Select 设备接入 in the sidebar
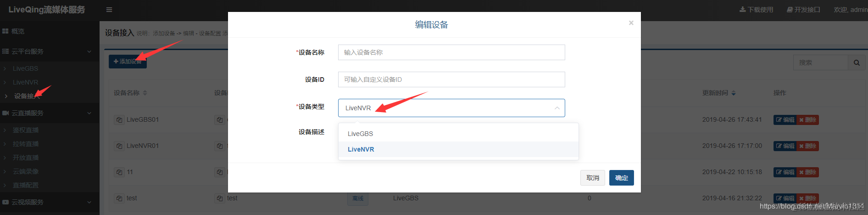The width and height of the screenshot is (868, 215). tap(27, 96)
